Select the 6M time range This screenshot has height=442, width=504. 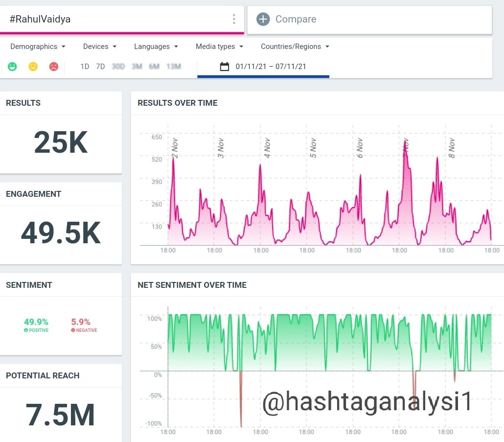pos(154,67)
